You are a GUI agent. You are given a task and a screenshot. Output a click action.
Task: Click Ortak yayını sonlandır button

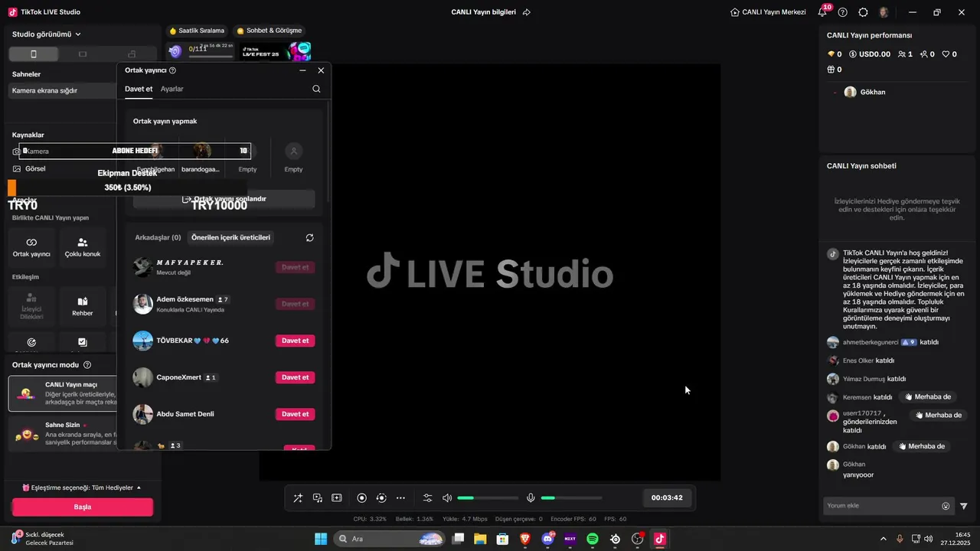pos(224,199)
